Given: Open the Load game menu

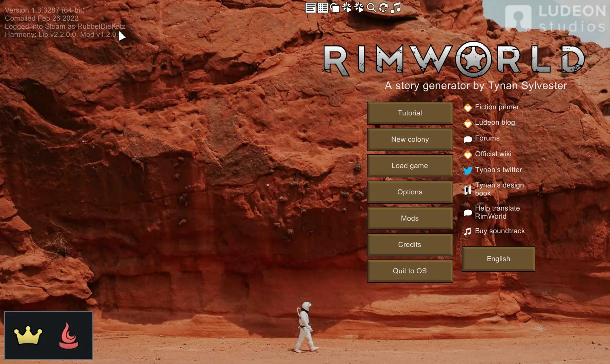Looking at the screenshot, I should click(x=410, y=166).
